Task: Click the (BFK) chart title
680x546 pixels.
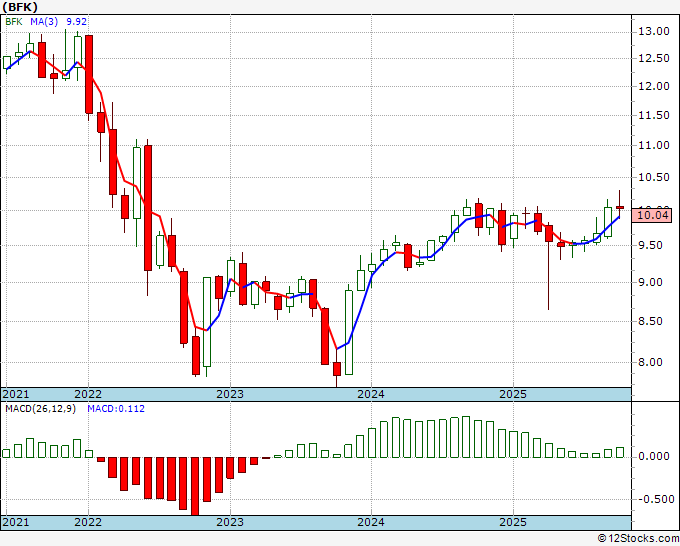Action: pos(20,7)
